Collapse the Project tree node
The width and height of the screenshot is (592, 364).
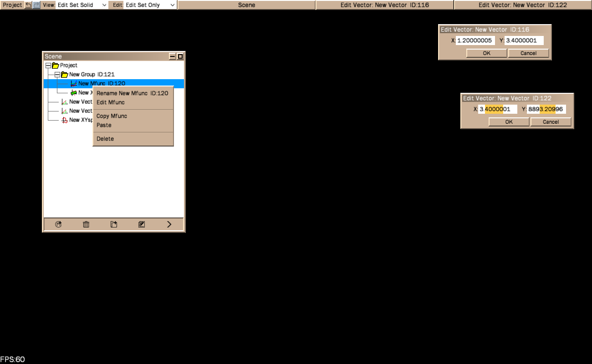click(48, 66)
